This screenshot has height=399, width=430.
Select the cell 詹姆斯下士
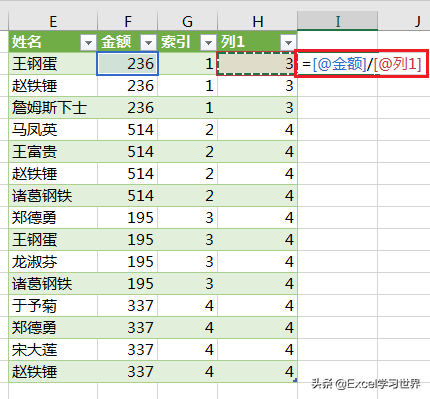pyautogui.click(x=53, y=108)
